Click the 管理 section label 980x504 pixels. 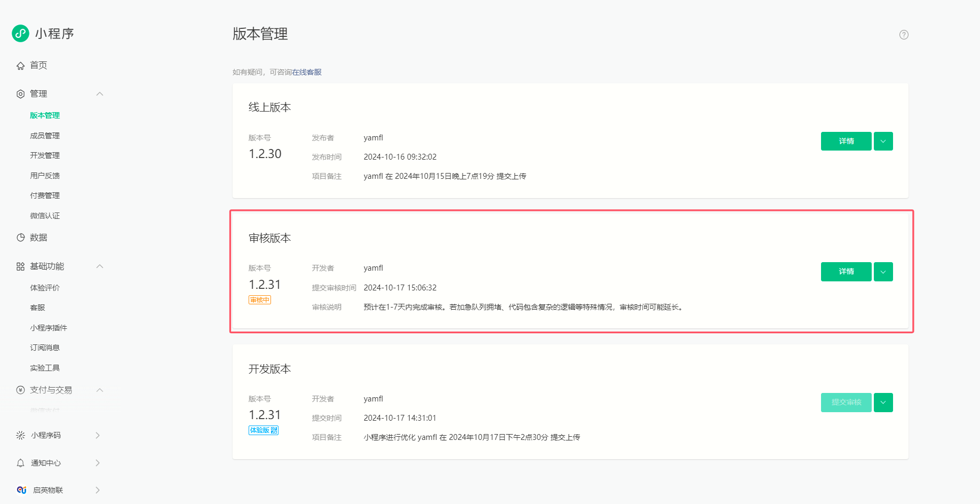pyautogui.click(x=38, y=94)
